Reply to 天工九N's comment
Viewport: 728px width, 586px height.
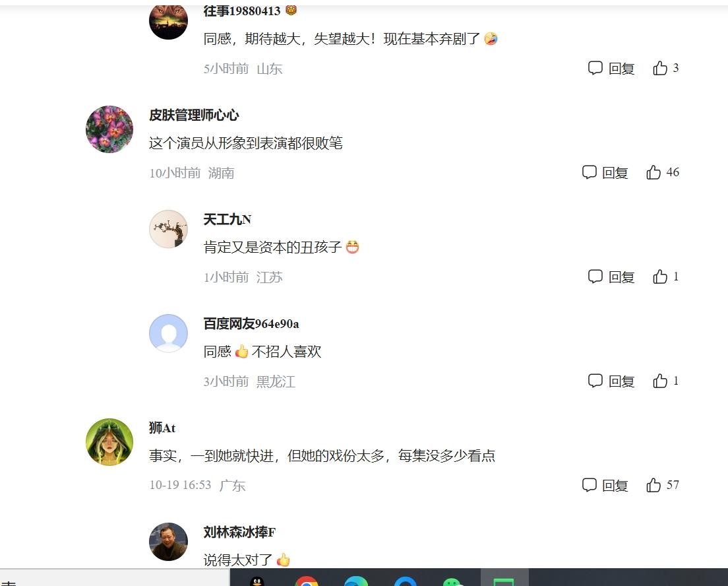[611, 277]
